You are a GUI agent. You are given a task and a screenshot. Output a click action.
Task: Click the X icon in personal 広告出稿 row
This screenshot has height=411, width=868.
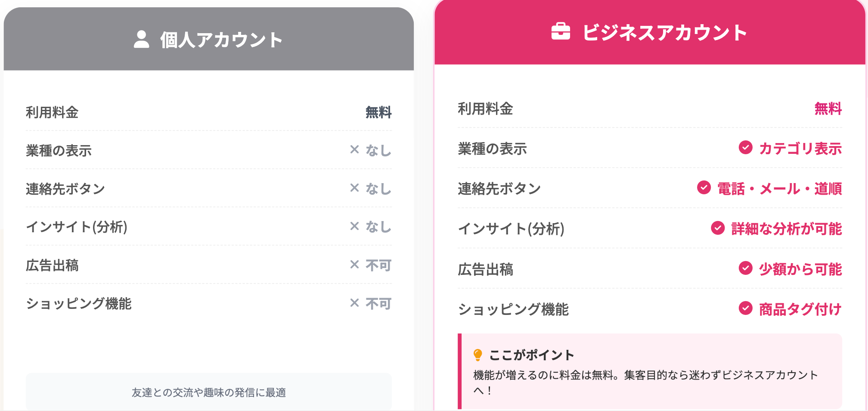coord(354,265)
